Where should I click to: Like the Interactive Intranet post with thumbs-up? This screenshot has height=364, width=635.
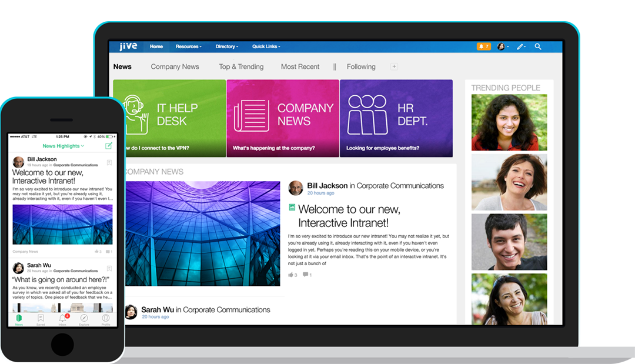point(291,275)
